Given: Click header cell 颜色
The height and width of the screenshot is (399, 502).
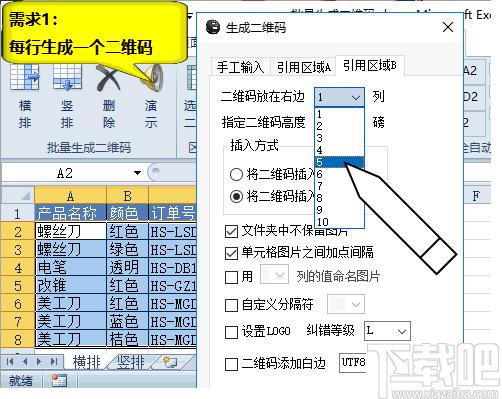Looking at the screenshot, I should pos(127,213).
